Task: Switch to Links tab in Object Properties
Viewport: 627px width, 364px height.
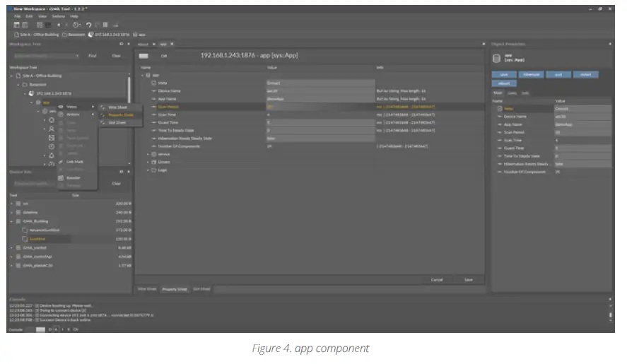Action: (512, 93)
